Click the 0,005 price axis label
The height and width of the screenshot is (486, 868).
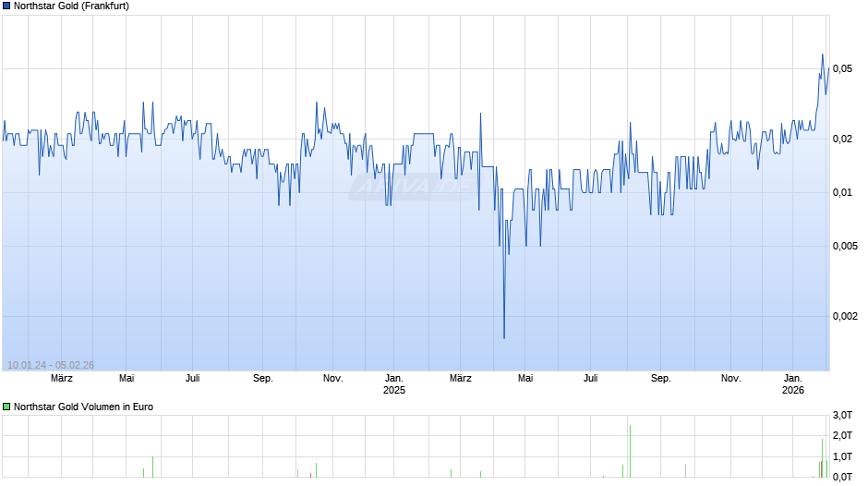point(845,246)
